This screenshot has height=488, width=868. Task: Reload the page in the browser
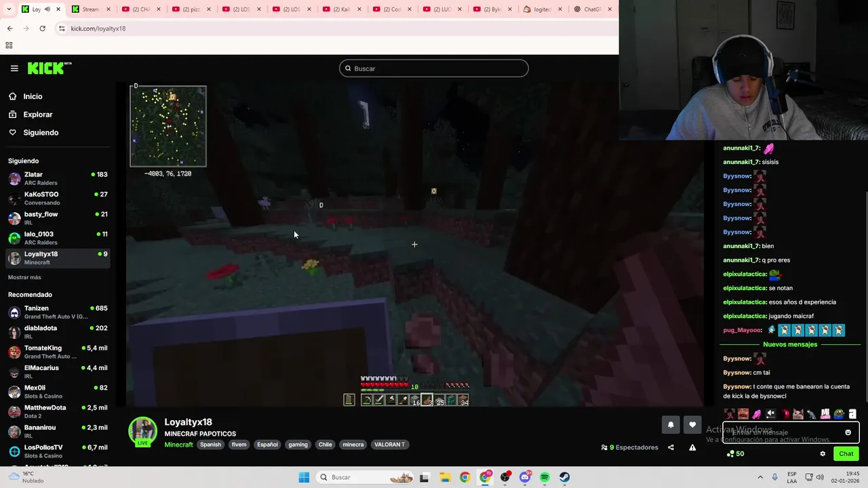point(42,28)
